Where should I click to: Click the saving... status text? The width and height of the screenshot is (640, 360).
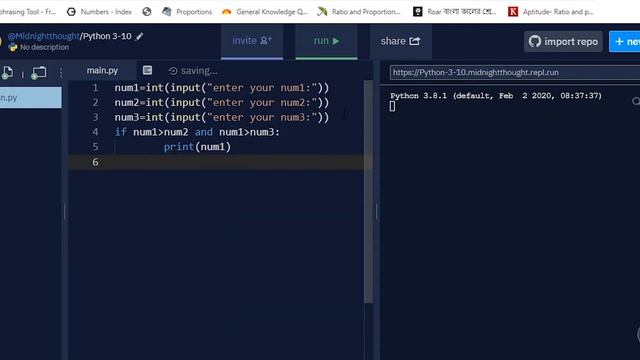199,71
